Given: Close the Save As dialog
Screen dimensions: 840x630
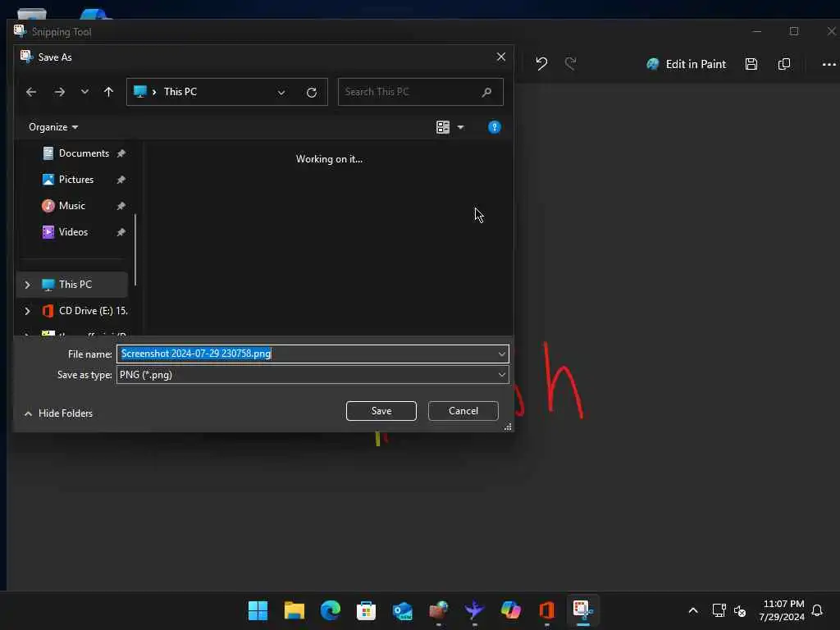Looking at the screenshot, I should tap(501, 57).
